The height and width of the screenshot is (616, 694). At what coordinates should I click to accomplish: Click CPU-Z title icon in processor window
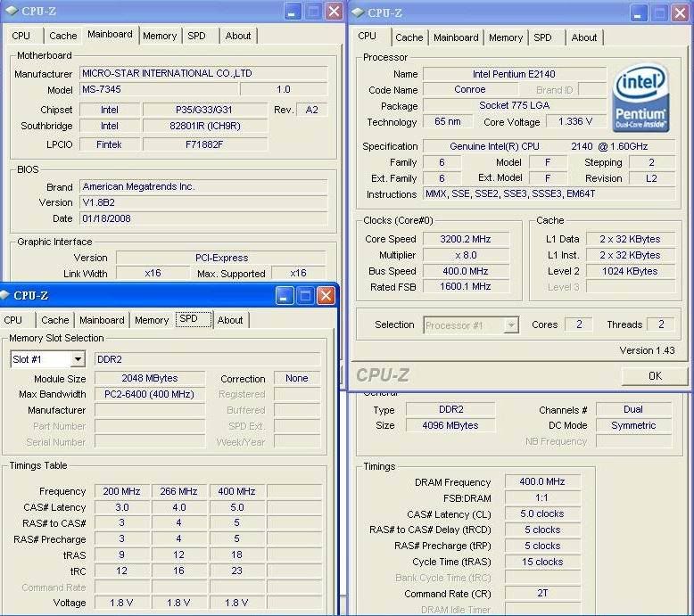click(358, 12)
